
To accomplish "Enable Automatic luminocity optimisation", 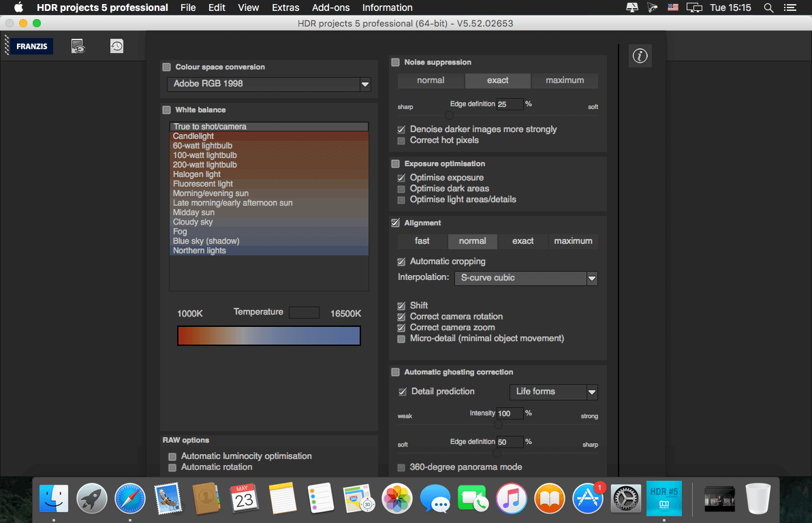I will click(x=172, y=457).
